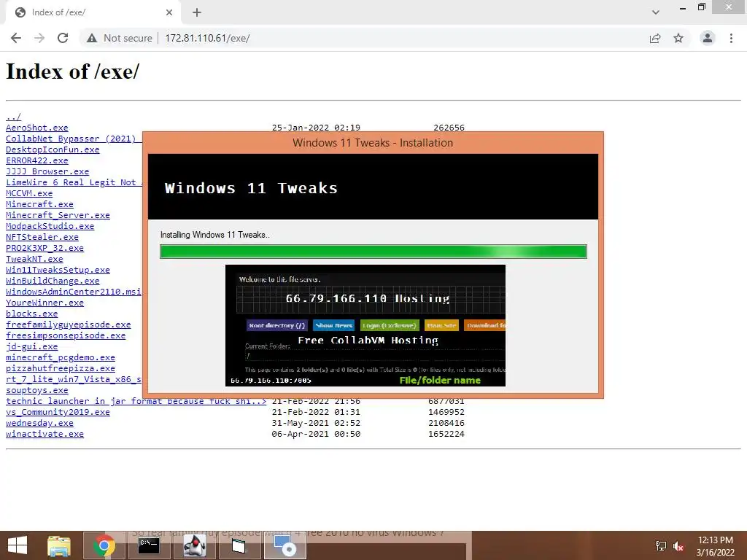Click the green installation progress bar
Screen dimensions: 747x560
(x=373, y=252)
